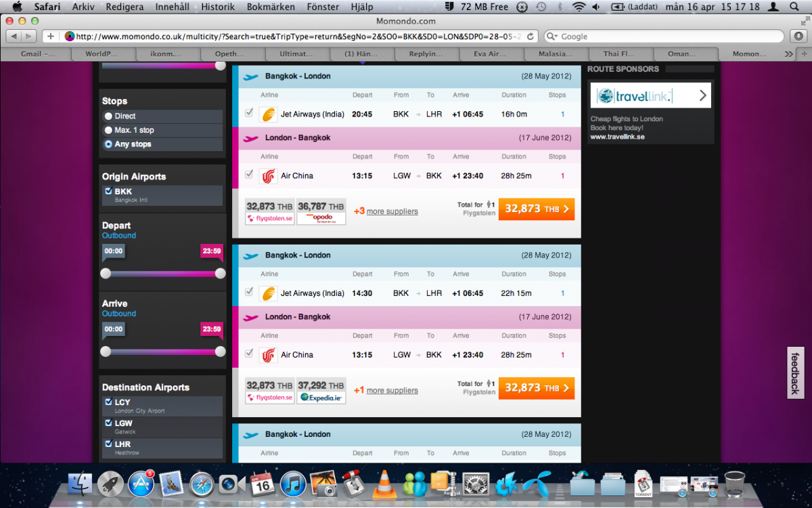Show hidden tabs with the chevron
Screen dimensions: 812x508
(788, 54)
